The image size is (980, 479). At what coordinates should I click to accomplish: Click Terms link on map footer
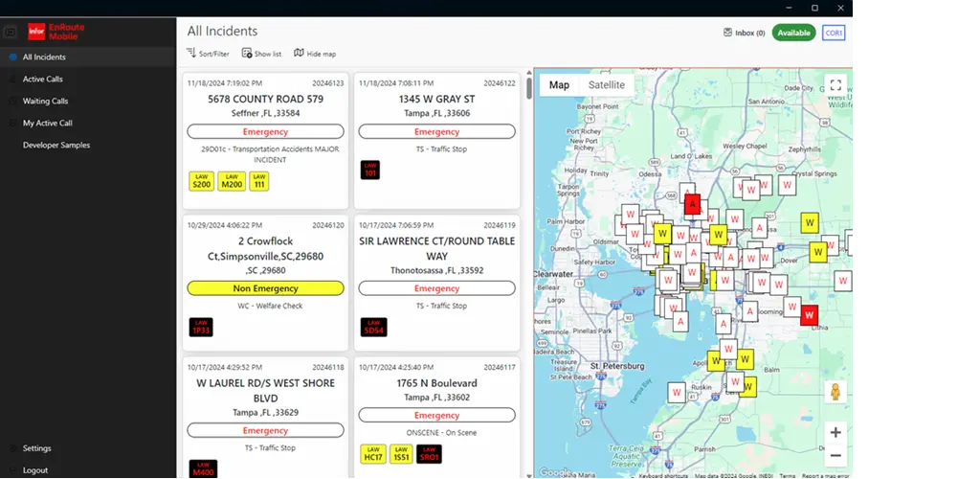coord(788,476)
